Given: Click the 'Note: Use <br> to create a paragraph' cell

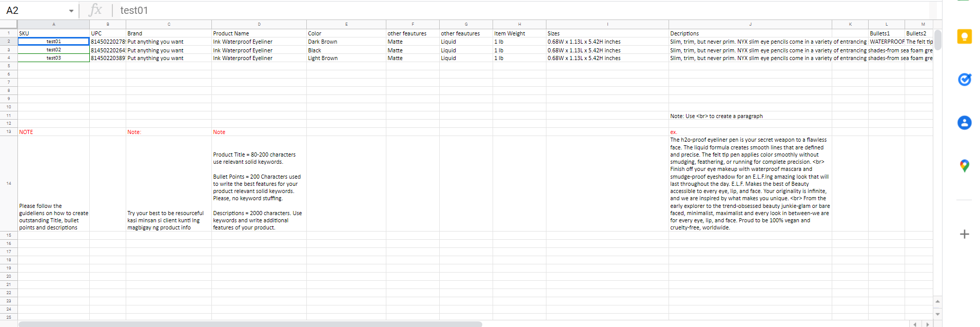Looking at the screenshot, I should 750,116.
